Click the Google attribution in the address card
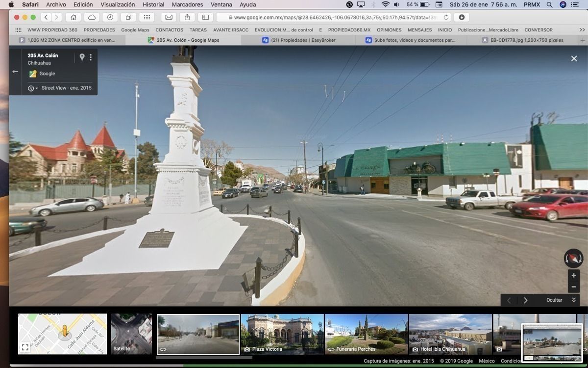588x368 pixels. click(x=47, y=74)
